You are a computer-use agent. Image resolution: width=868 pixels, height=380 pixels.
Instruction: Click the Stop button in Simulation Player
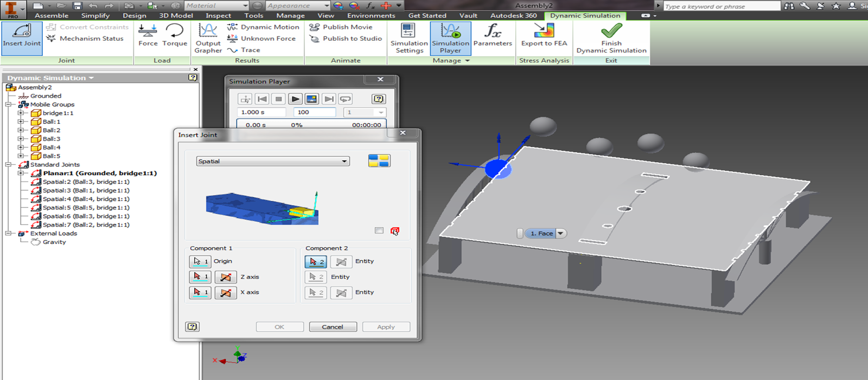click(279, 99)
